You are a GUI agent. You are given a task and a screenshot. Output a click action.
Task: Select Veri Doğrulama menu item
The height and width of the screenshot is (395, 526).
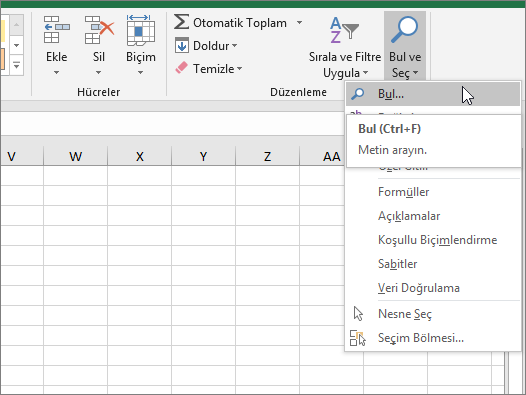coord(419,288)
